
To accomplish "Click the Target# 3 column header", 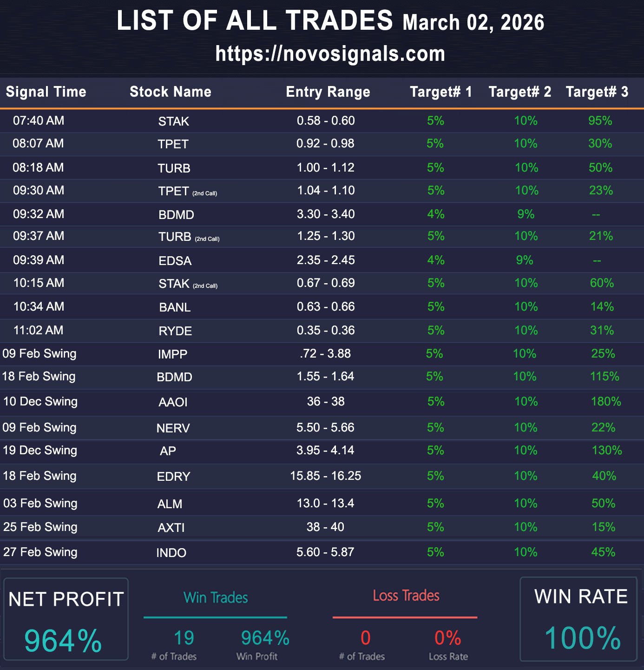I will pos(597,92).
